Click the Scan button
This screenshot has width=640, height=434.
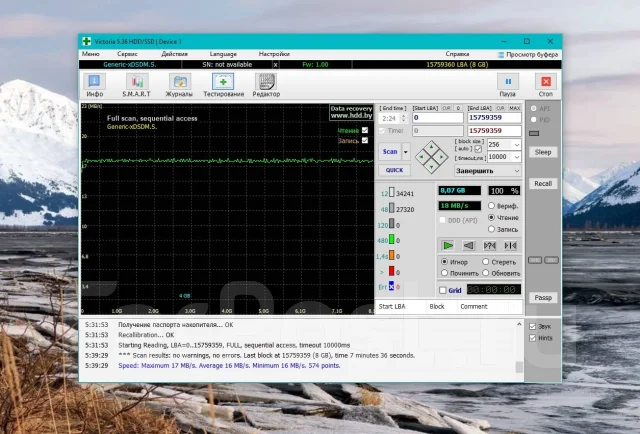point(390,152)
